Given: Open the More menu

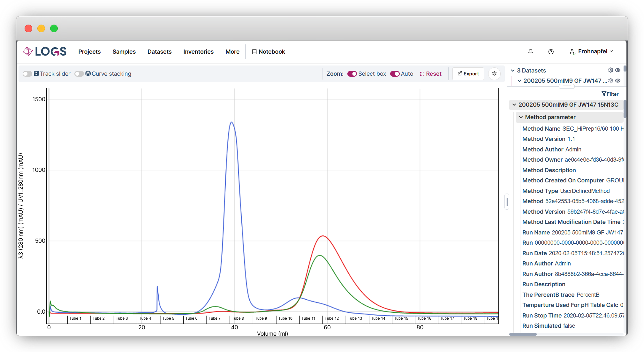Looking at the screenshot, I should [232, 52].
